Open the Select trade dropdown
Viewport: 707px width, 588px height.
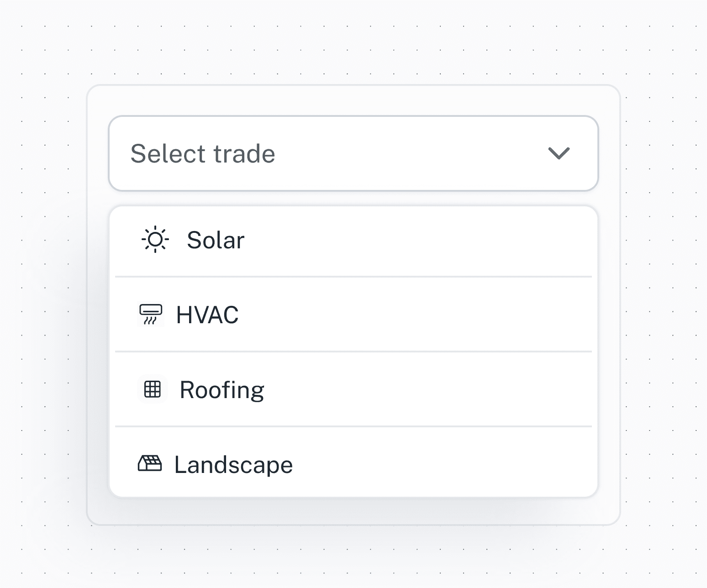point(353,153)
